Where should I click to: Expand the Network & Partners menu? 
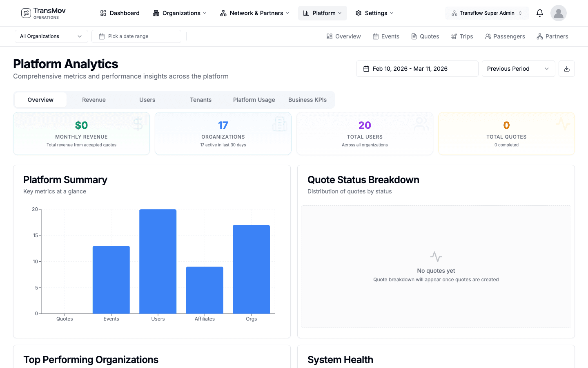254,13
